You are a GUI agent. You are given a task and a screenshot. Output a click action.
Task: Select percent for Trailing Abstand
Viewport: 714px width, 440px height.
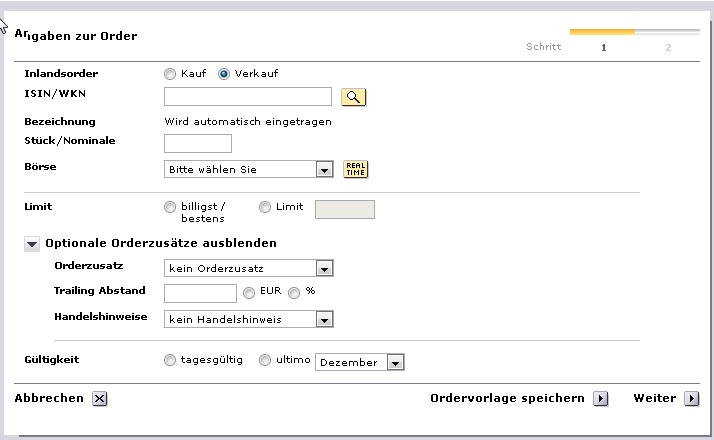click(294, 293)
